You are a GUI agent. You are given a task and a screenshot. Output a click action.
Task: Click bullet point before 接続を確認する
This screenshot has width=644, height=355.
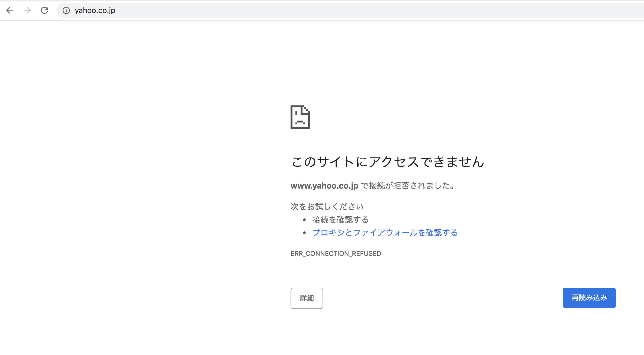click(x=304, y=220)
